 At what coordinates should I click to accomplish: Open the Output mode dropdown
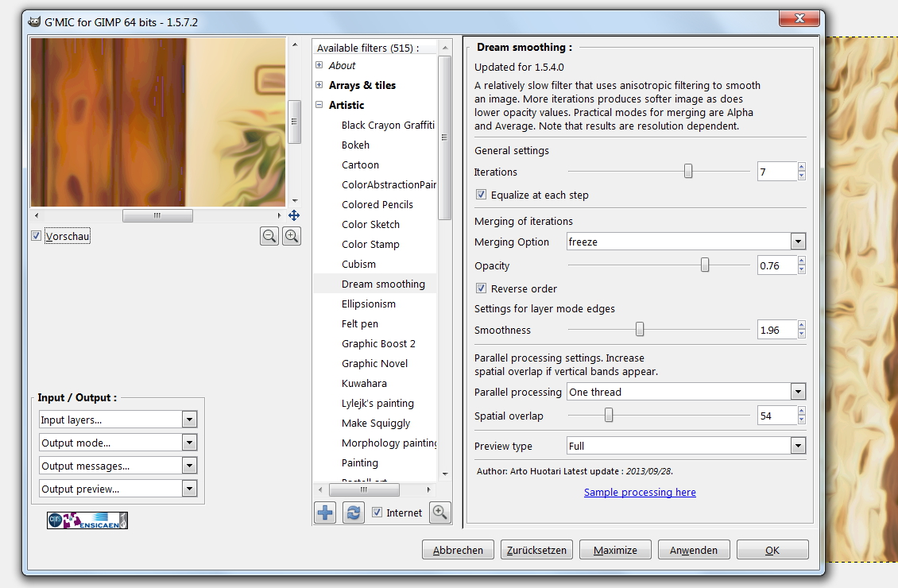click(118, 443)
